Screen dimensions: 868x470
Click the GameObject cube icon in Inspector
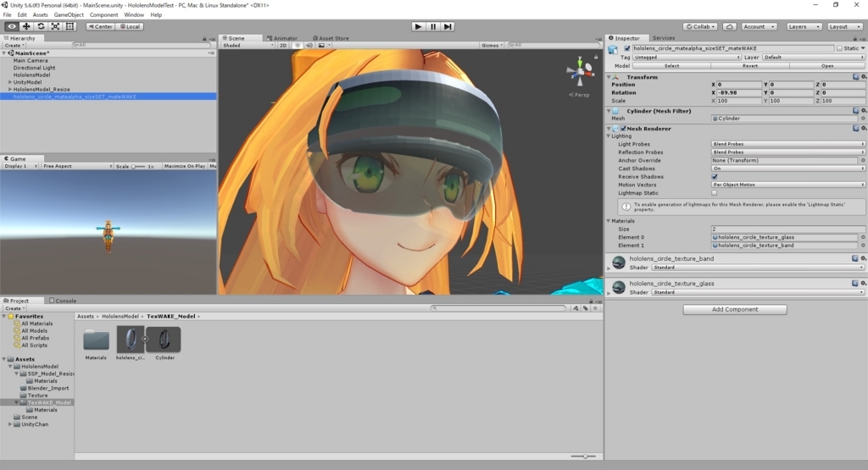(613, 49)
